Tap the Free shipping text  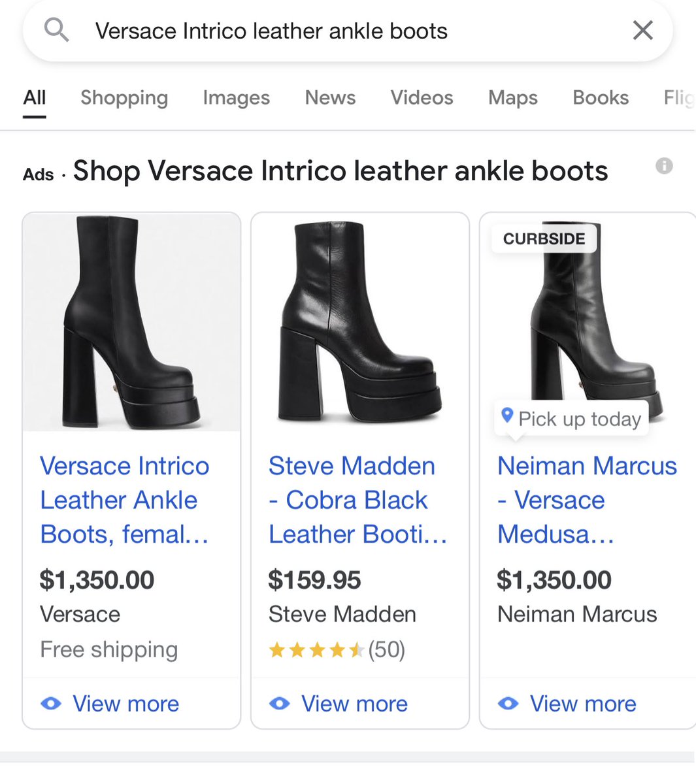click(x=108, y=649)
